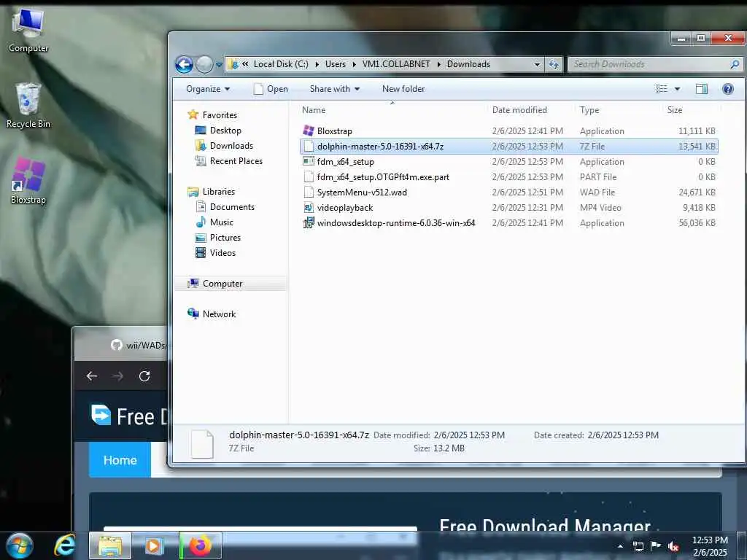Screen dimensions: 747x560
Task: Click Local Disk (C:) in the address bar
Action: 281,64
